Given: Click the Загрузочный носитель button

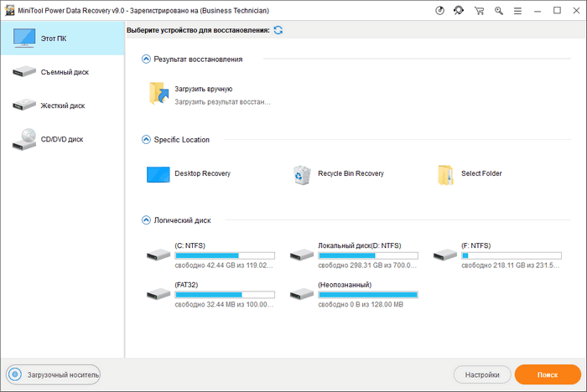Looking at the screenshot, I should pyautogui.click(x=53, y=374).
